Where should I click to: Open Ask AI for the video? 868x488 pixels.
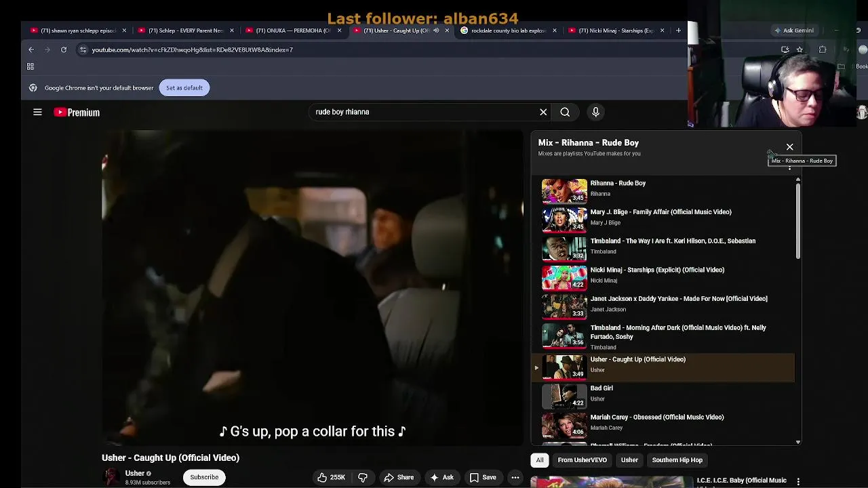click(x=441, y=477)
